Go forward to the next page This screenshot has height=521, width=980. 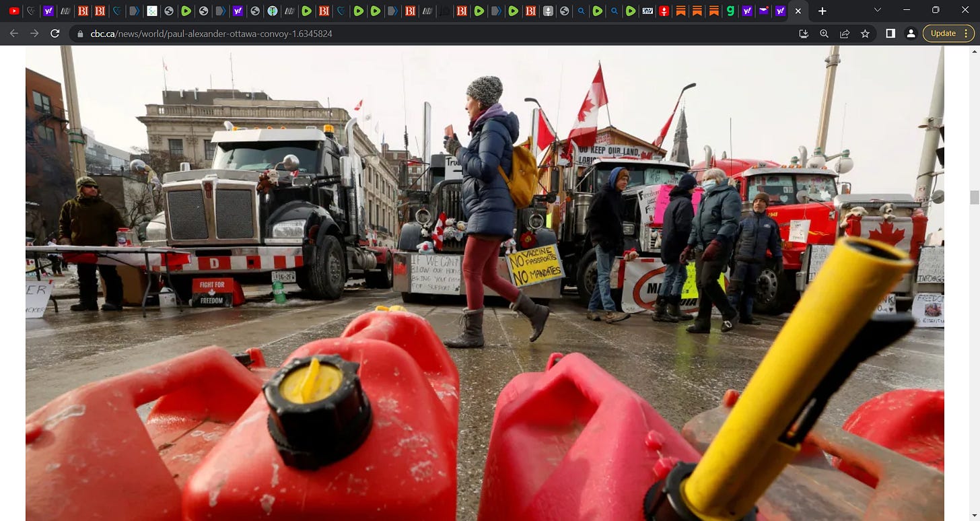34,34
